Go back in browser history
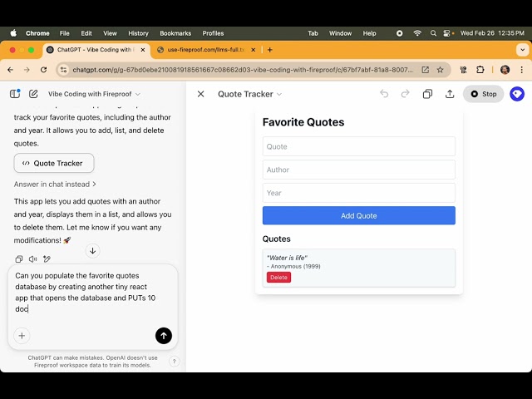Screen dimensions: 532x399 (x=11, y=70)
